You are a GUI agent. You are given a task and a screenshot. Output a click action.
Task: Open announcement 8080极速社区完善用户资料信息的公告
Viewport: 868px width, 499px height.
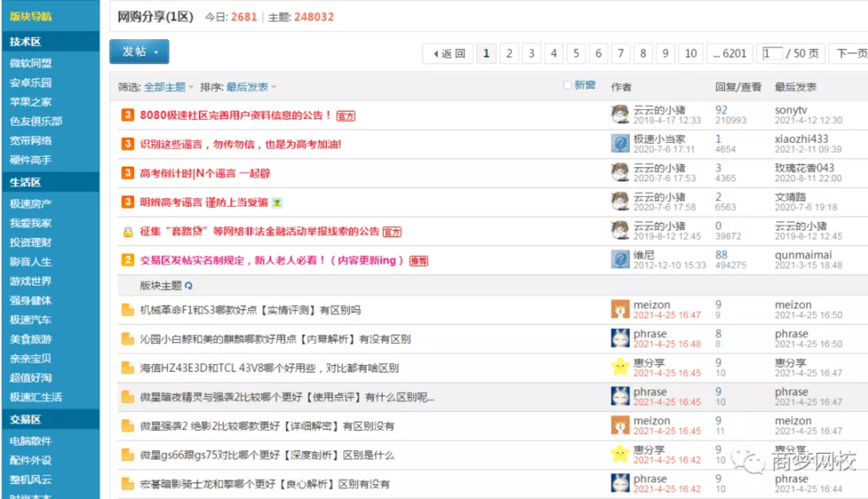[x=236, y=116]
